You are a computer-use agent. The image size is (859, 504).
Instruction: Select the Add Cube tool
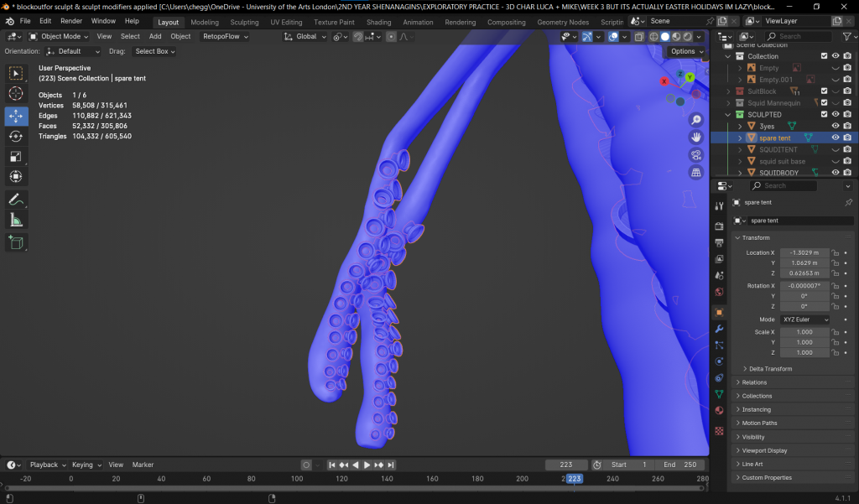pos(16,242)
